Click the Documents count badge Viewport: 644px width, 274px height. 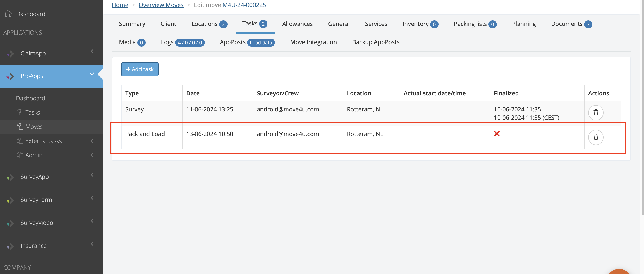588,24
